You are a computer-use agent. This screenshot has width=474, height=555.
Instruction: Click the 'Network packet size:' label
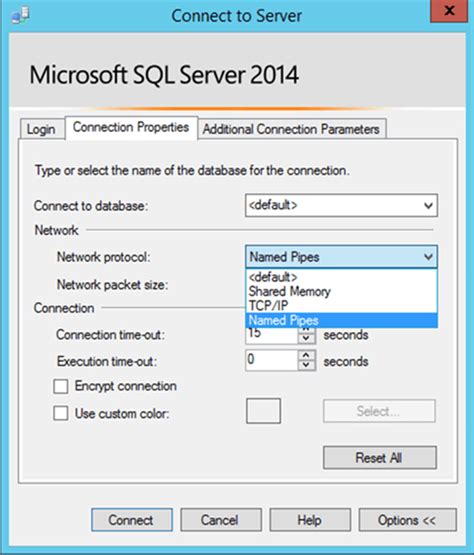(x=113, y=285)
